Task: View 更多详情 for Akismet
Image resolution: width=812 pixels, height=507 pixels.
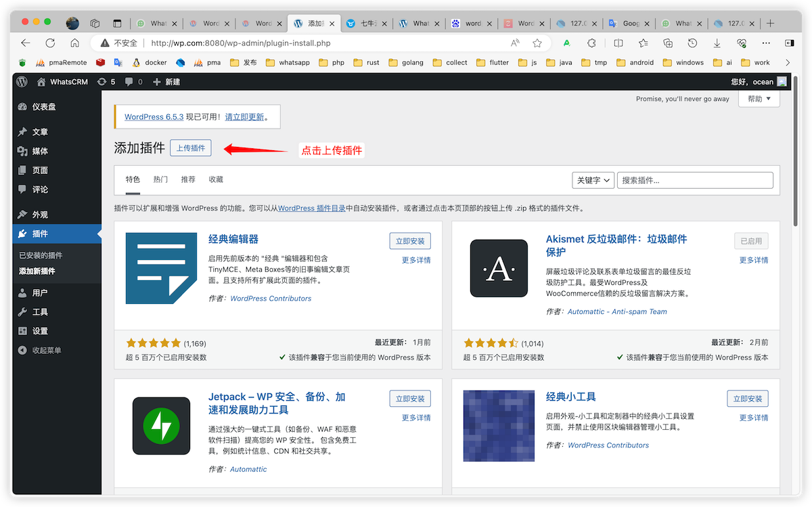Action: tap(754, 260)
